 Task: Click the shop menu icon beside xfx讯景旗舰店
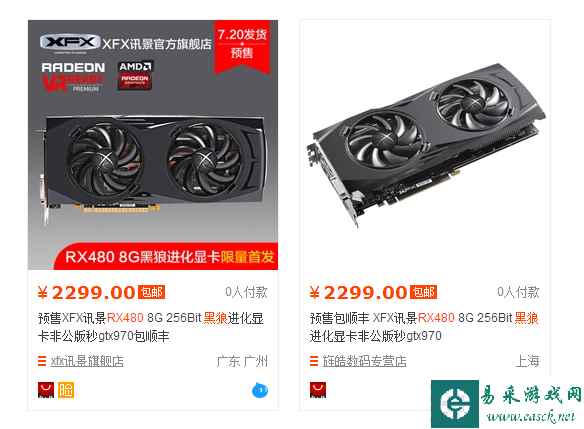(x=42, y=361)
